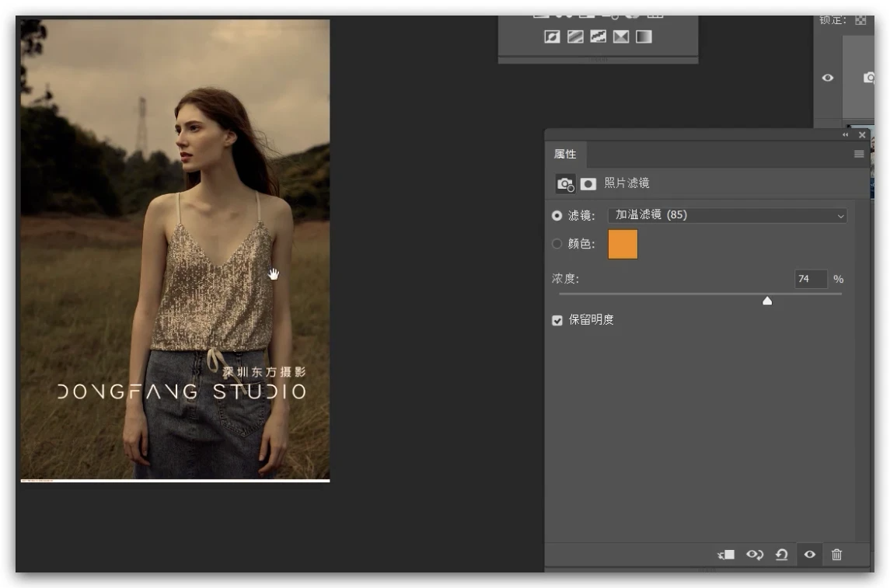Reset adjustment to defaults

pyautogui.click(x=782, y=555)
